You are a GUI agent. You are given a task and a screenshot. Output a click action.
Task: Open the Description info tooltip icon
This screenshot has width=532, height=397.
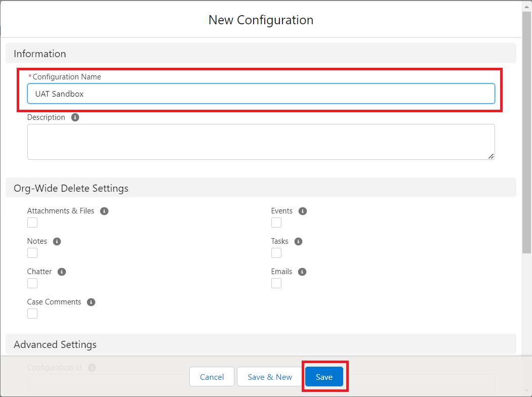pyautogui.click(x=75, y=117)
